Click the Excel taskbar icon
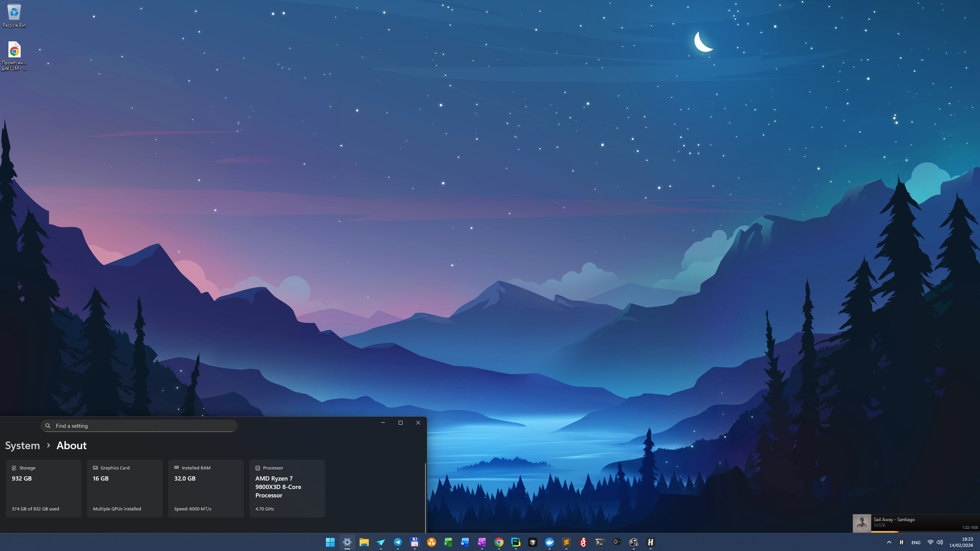The width and height of the screenshot is (980, 551). 448,542
